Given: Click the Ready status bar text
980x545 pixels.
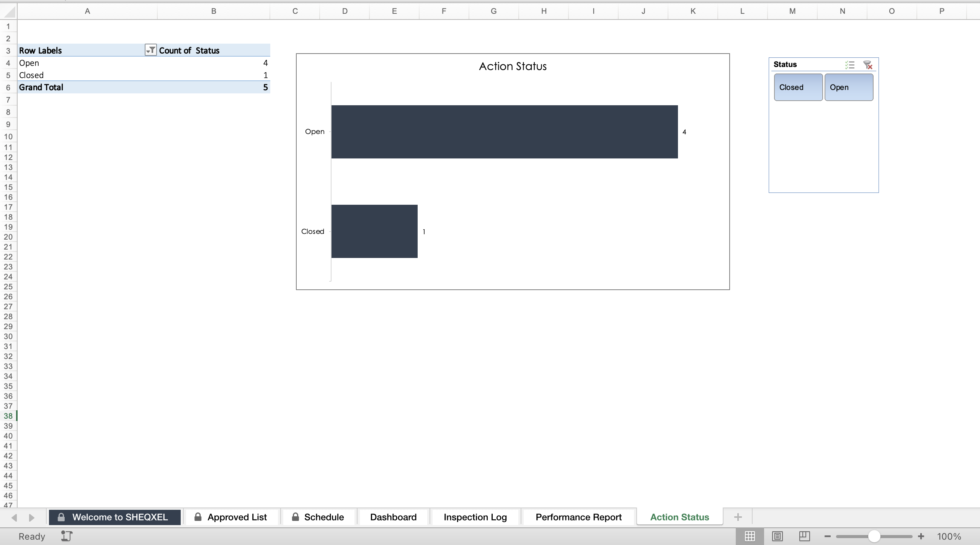Looking at the screenshot, I should click(x=32, y=536).
